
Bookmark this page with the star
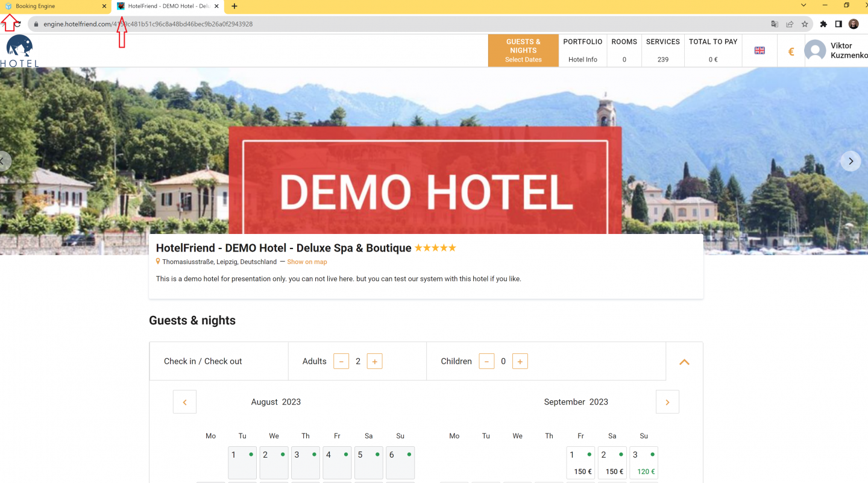pyautogui.click(x=805, y=24)
